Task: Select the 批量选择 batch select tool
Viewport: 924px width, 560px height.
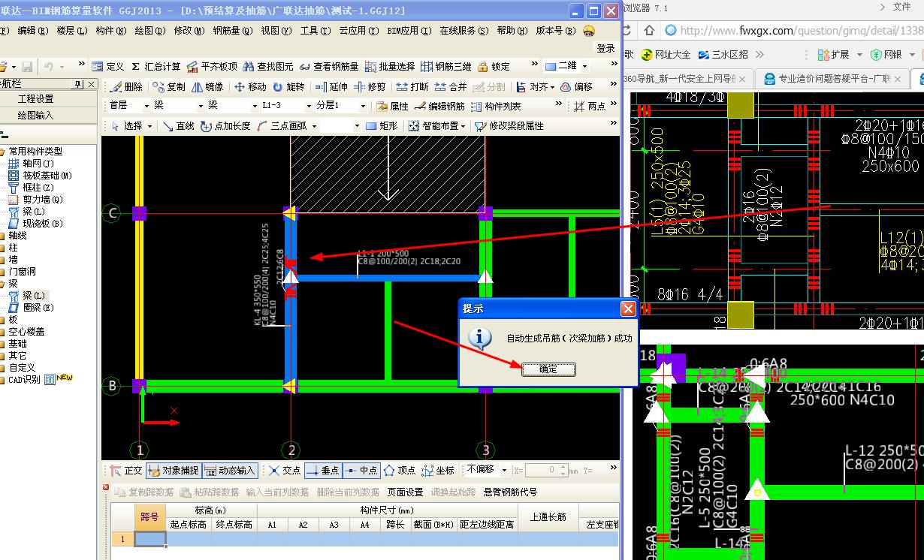Action: (389, 67)
